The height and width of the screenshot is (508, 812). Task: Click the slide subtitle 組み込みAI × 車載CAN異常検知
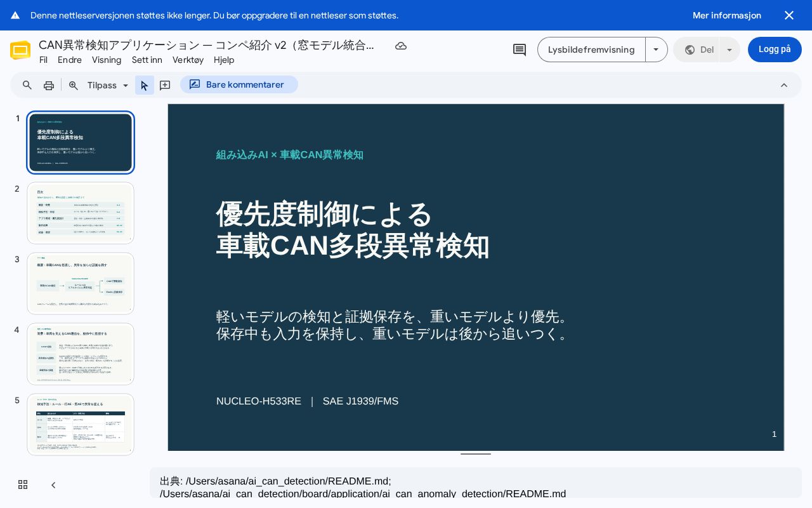pos(290,155)
